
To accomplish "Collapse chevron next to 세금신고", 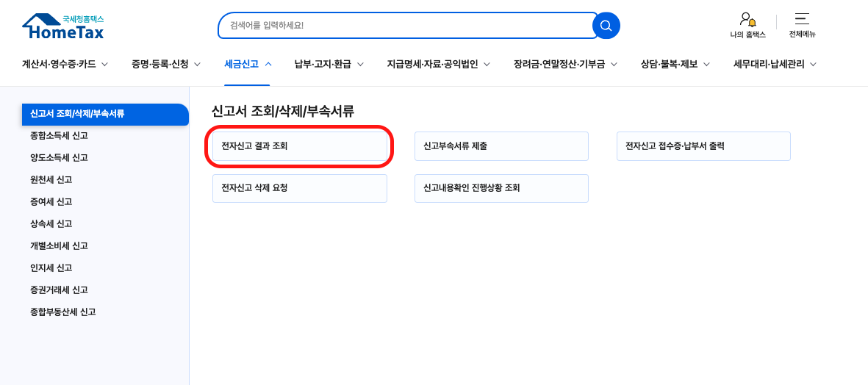I will (268, 65).
